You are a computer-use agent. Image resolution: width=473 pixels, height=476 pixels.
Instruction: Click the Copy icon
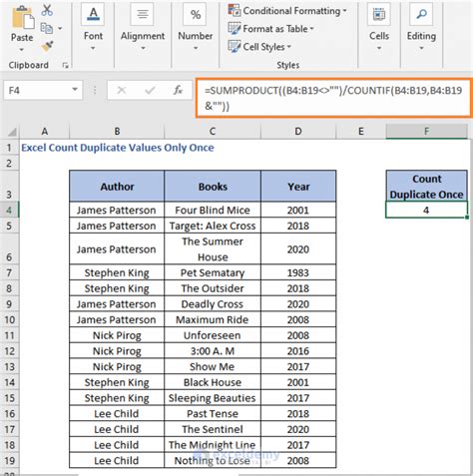point(47,29)
